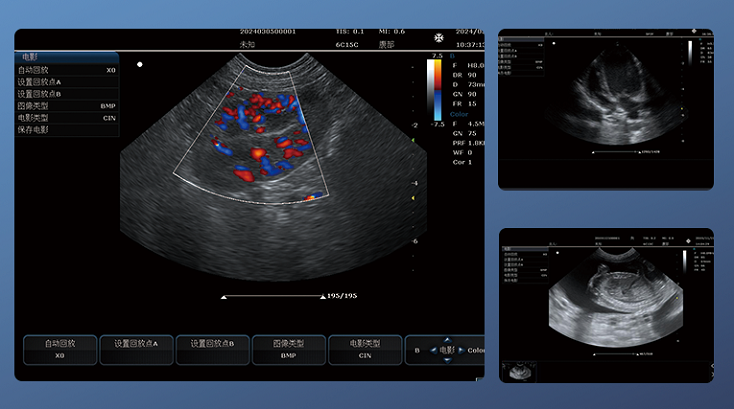Viewport: 734px width, 409px height.
Task: Select 设置回放点A row in the left menu
Action: (66, 82)
